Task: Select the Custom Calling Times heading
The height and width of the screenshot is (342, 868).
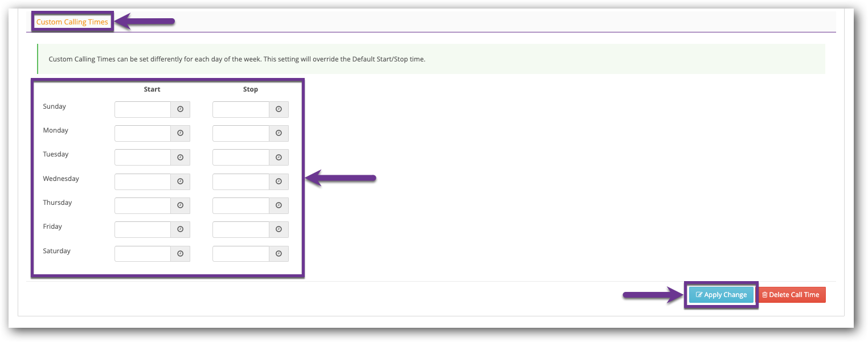Action: (72, 22)
